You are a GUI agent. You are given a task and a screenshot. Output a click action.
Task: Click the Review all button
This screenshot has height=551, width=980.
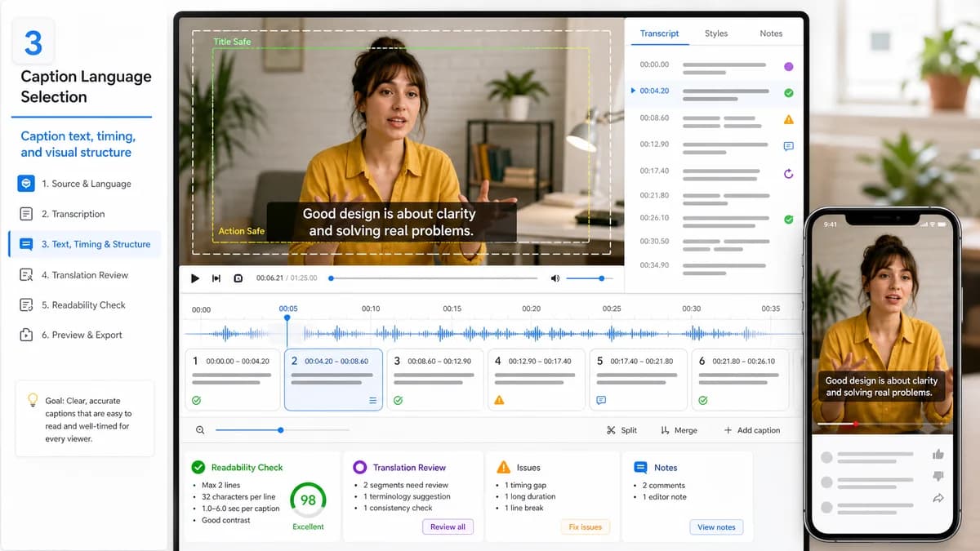pos(448,527)
